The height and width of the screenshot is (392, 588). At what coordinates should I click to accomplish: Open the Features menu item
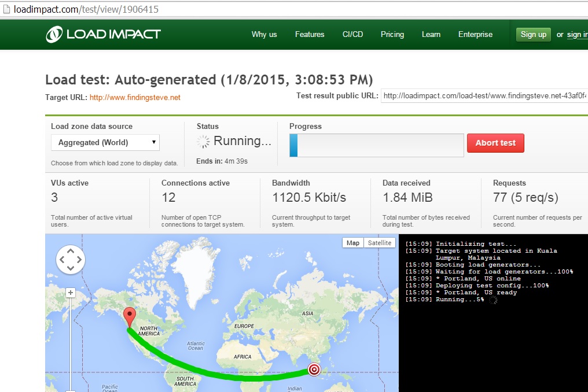(310, 35)
